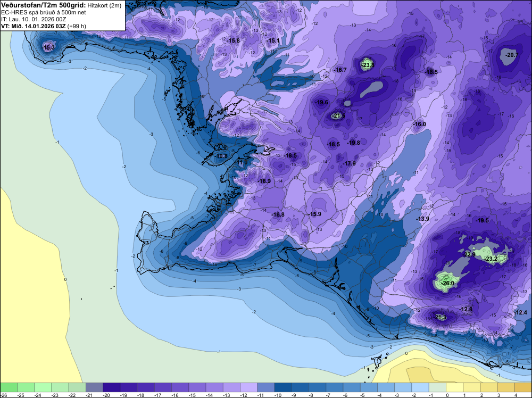
Task: Click the -16.0 temperature label
Action: 419,124
